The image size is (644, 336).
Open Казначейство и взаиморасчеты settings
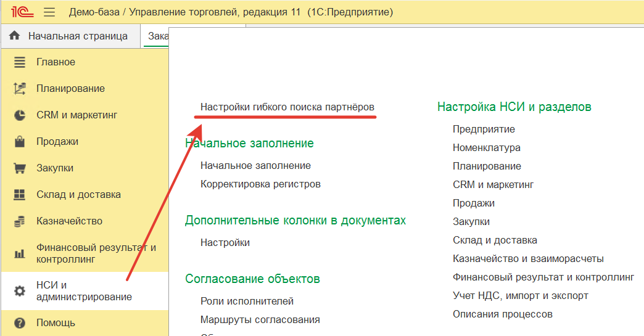click(528, 259)
